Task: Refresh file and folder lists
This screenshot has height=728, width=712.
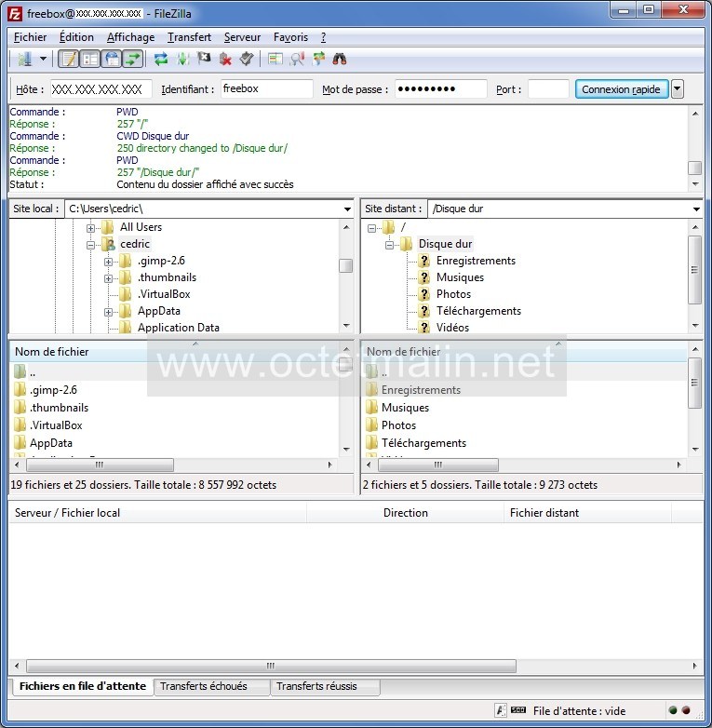Action: point(161,59)
